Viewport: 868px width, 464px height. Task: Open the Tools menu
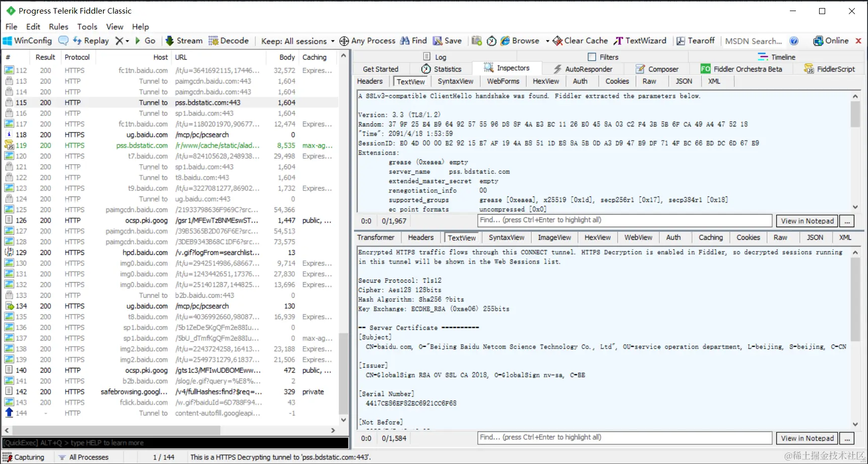click(x=87, y=27)
